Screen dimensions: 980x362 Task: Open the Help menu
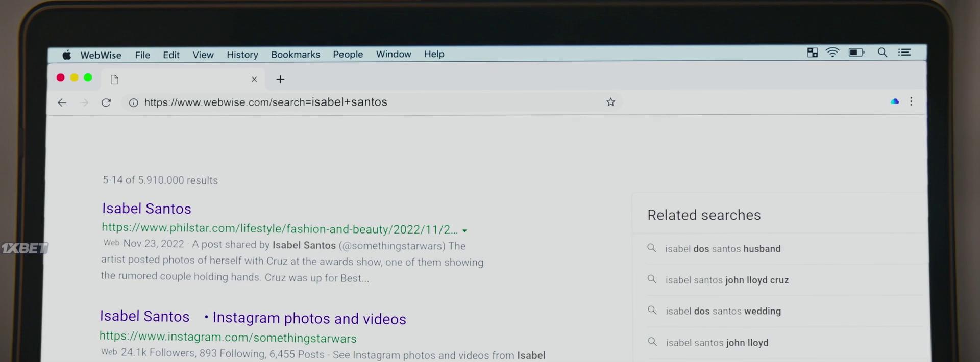(x=434, y=54)
